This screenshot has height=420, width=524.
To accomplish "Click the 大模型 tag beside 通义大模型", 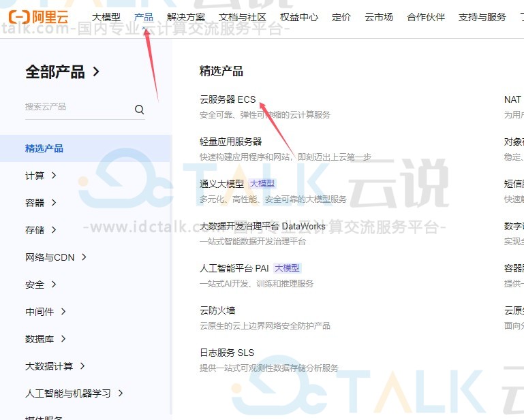I will (x=262, y=184).
